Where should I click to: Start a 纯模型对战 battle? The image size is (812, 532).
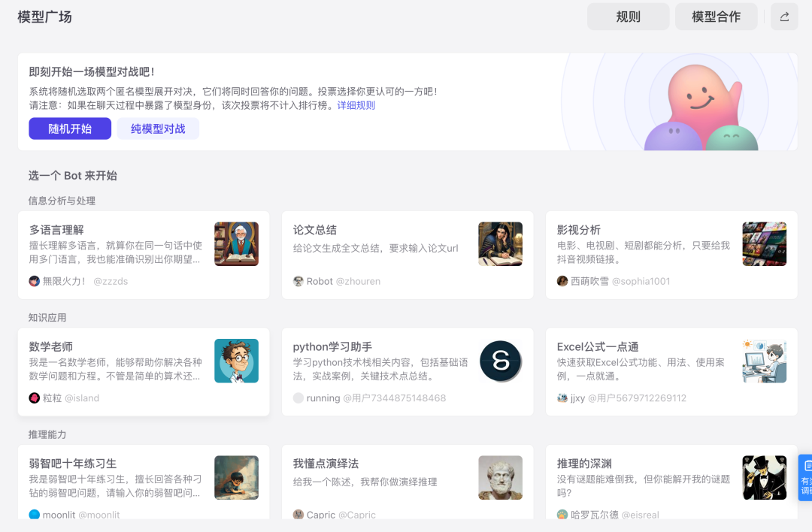158,128
